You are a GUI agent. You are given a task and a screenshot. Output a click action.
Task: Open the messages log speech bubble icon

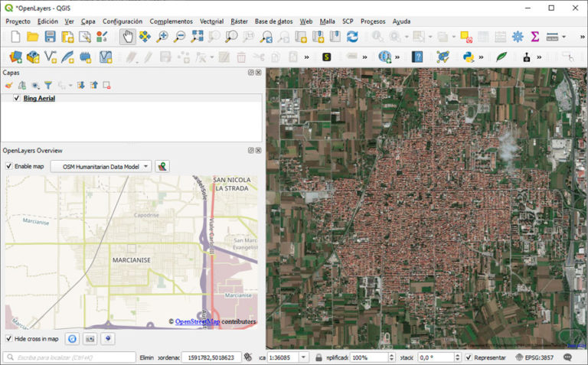567,357
